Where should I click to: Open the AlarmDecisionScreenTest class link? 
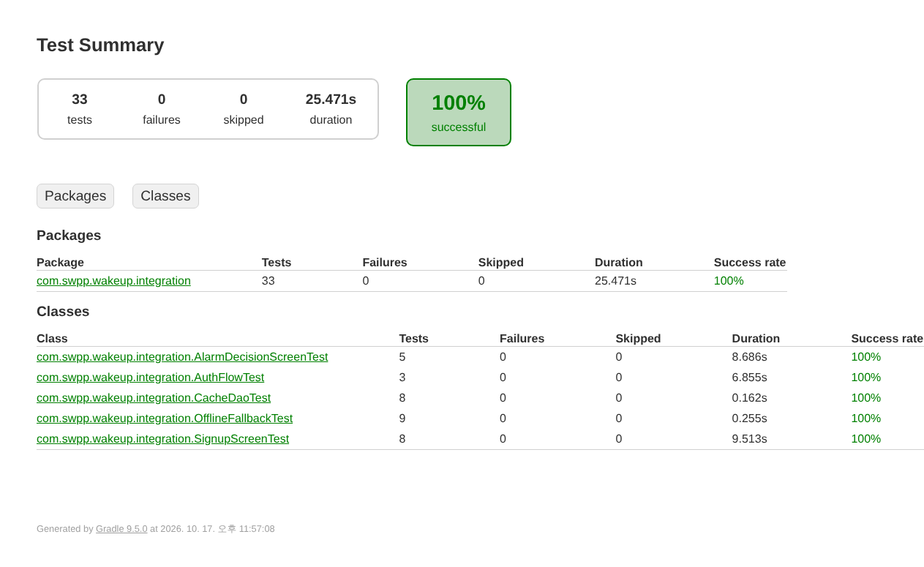pyautogui.click(x=182, y=357)
